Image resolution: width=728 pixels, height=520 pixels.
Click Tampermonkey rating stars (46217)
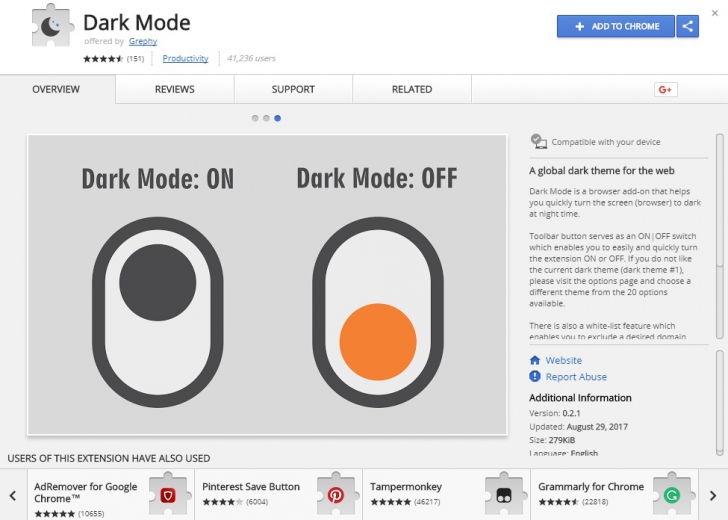(390, 502)
